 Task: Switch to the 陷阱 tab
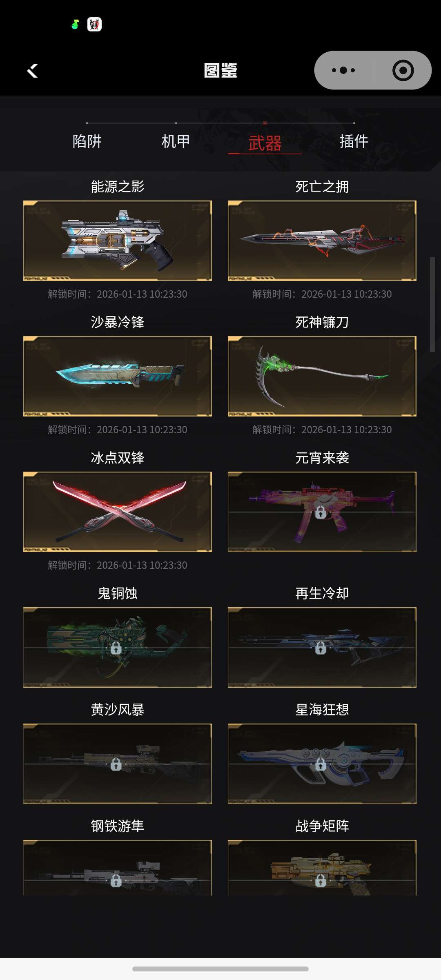[x=87, y=141]
